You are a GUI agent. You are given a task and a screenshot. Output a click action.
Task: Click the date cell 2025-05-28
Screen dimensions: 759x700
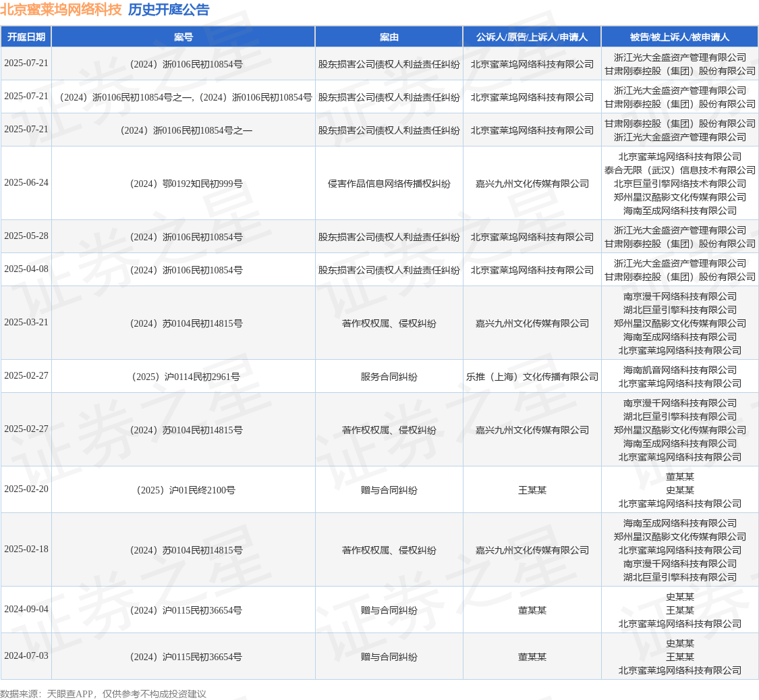pyautogui.click(x=26, y=236)
